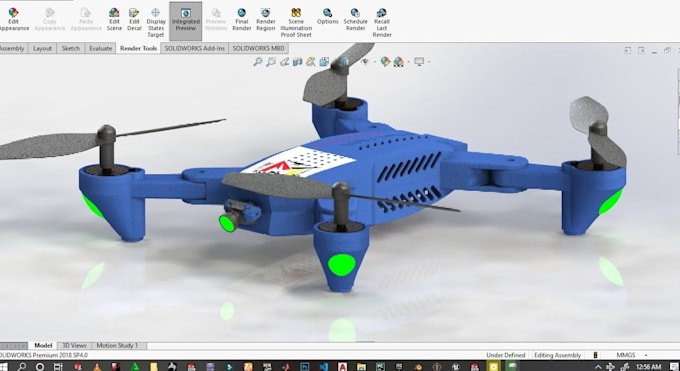This screenshot has width=680, height=371.
Task: Open View Orientation icon
Action: (324, 62)
